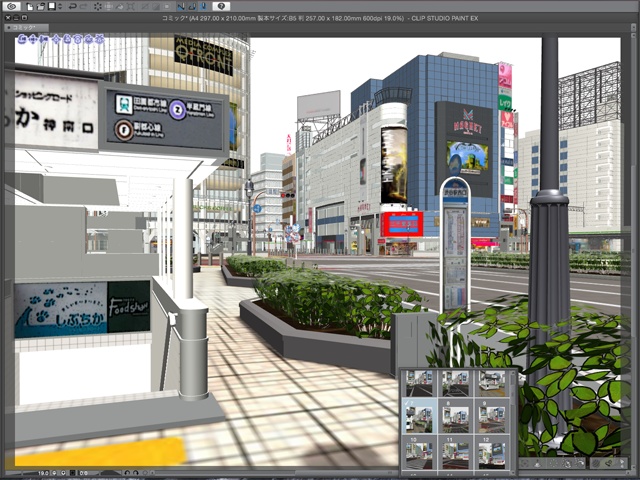Zoom in using the bottom bar button
640x480 pixels.
63,473
